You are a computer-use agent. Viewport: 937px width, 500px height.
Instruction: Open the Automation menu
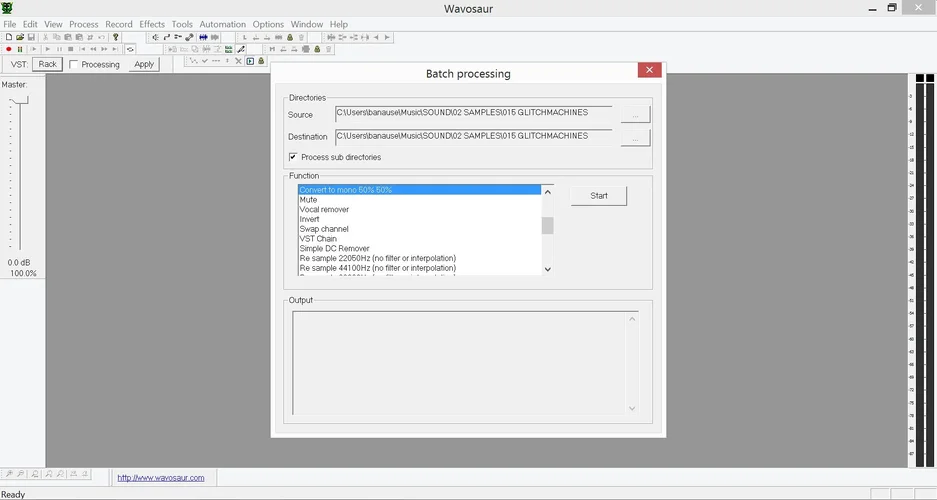(x=222, y=24)
